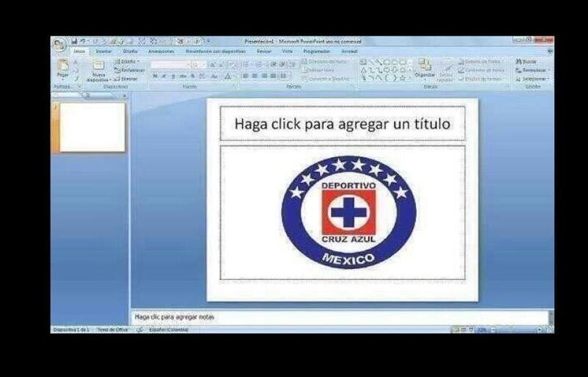This screenshot has height=377, width=588.
Task: Click the Copy icon under Cut
Action: [x=76, y=70]
